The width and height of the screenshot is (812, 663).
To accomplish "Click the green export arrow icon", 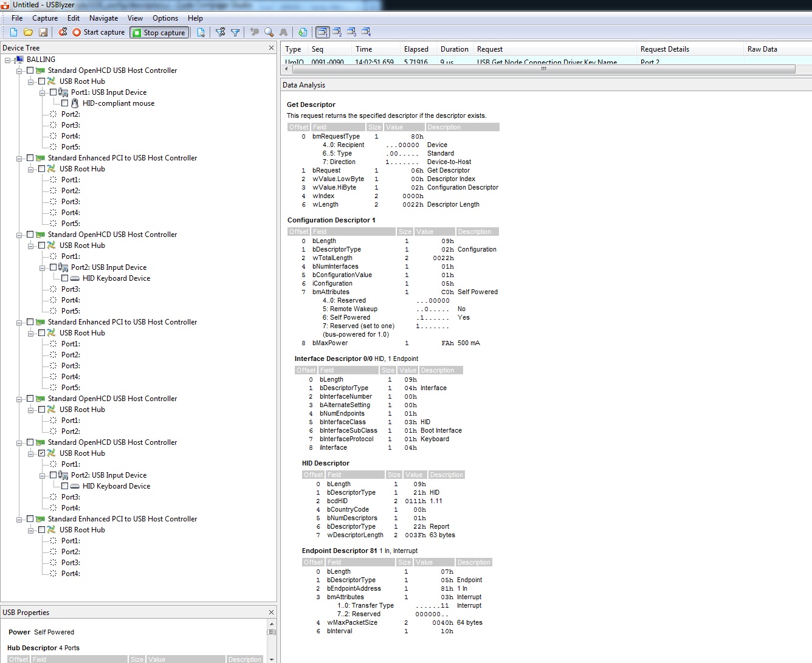I will click(303, 32).
